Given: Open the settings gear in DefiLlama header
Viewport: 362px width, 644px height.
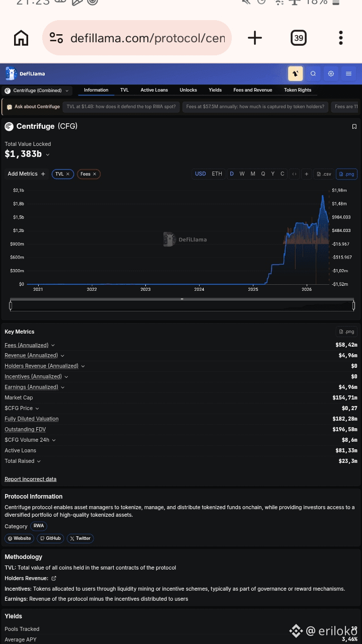Looking at the screenshot, I should coord(331,73).
